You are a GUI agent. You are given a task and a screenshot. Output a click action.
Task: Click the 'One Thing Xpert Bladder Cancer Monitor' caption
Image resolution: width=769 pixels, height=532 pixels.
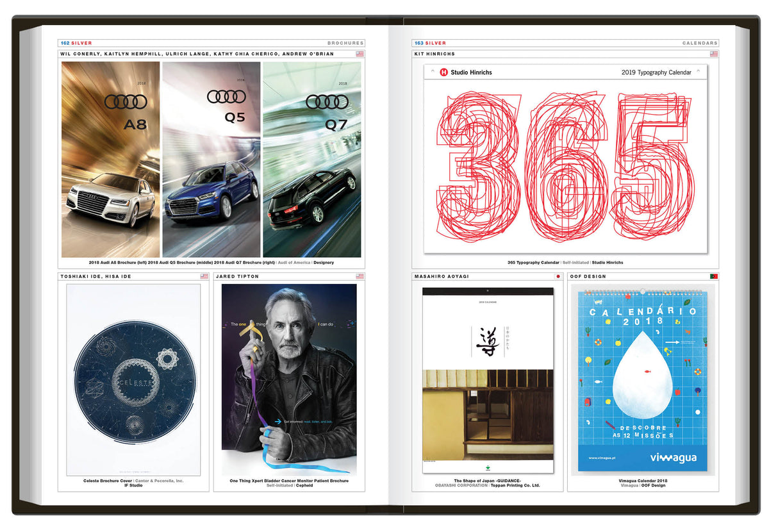289,481
